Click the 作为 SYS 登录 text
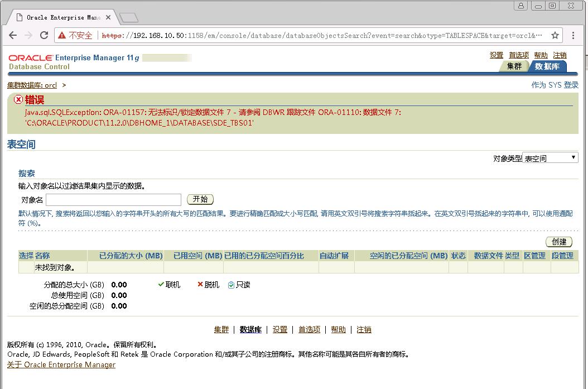This screenshot has width=588, height=389. click(x=555, y=85)
